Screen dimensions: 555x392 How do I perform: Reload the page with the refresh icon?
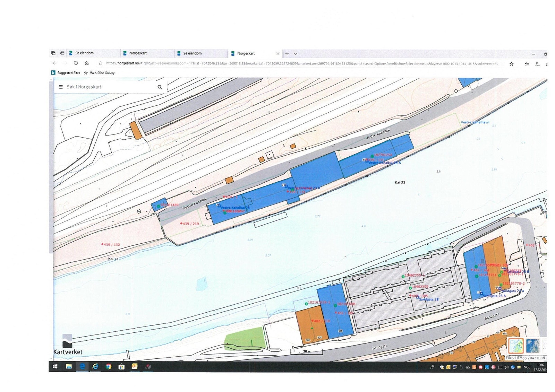pos(76,63)
